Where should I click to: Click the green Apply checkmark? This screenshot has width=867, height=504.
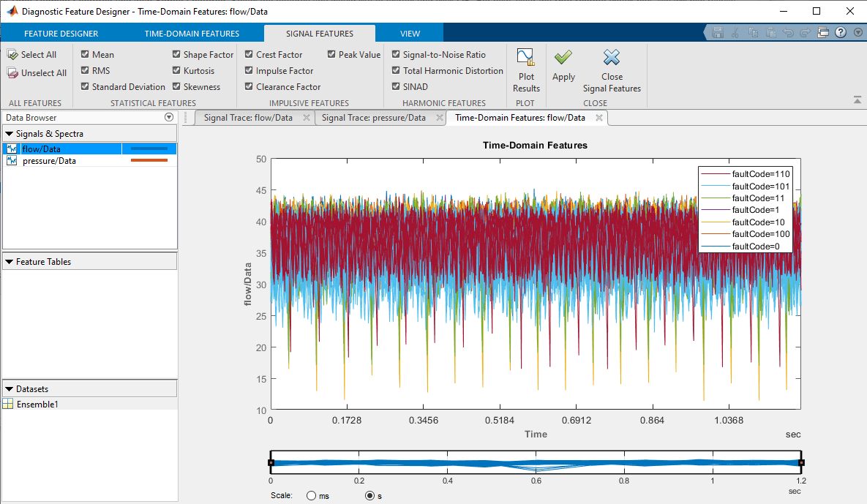click(x=563, y=58)
